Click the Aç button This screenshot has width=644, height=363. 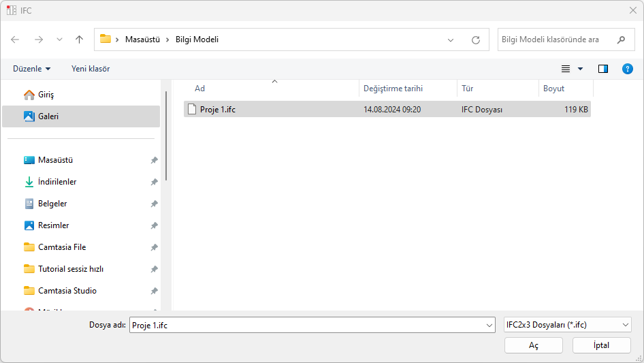pos(534,345)
